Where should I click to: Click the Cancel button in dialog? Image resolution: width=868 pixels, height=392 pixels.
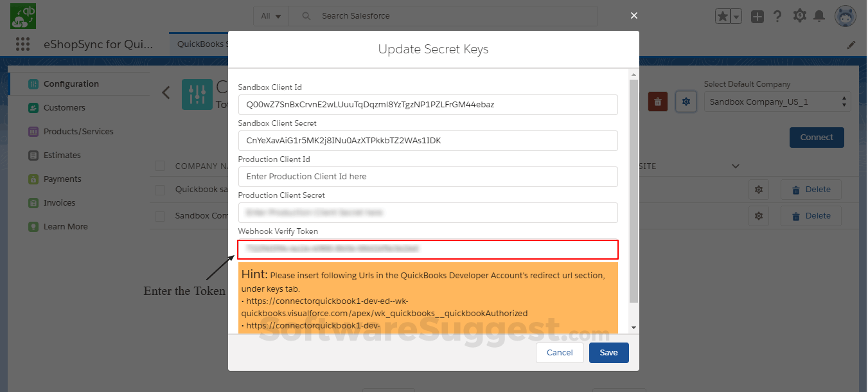point(560,352)
